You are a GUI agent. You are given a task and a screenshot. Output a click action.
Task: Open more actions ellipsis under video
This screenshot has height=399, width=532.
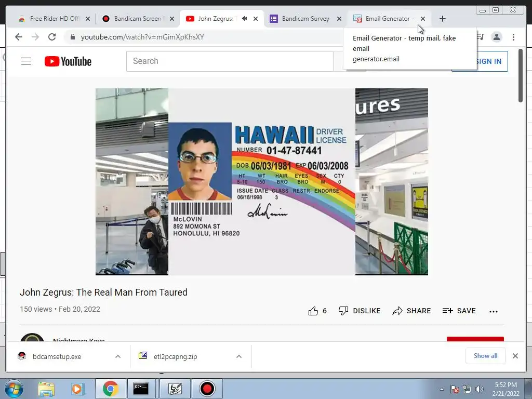[x=494, y=312]
